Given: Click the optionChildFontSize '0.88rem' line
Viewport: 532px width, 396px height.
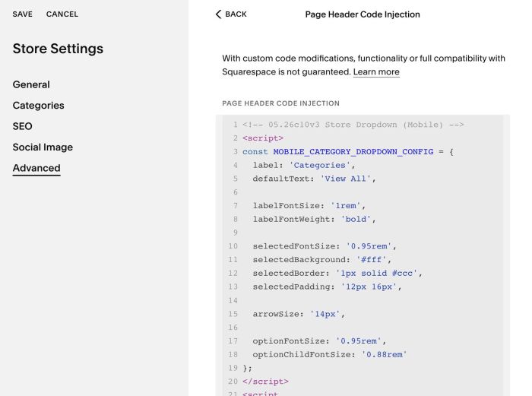Looking at the screenshot, I should tap(329, 355).
